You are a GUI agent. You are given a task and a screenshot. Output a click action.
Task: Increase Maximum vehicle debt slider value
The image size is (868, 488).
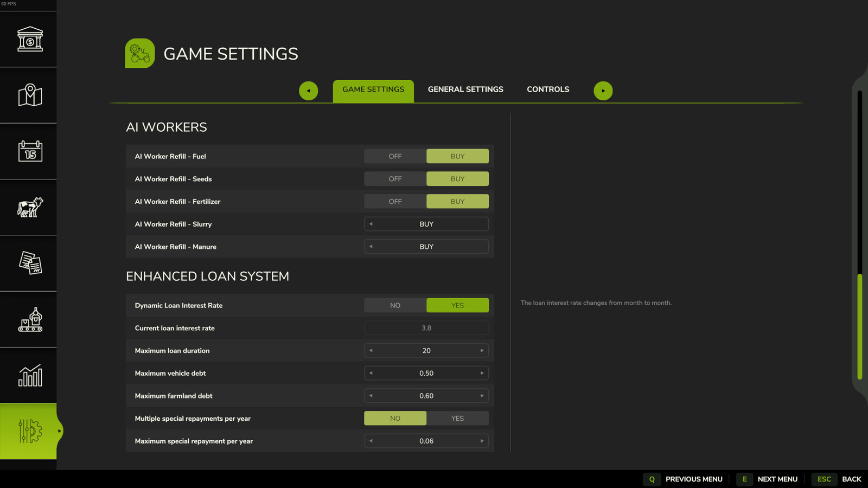click(x=482, y=373)
